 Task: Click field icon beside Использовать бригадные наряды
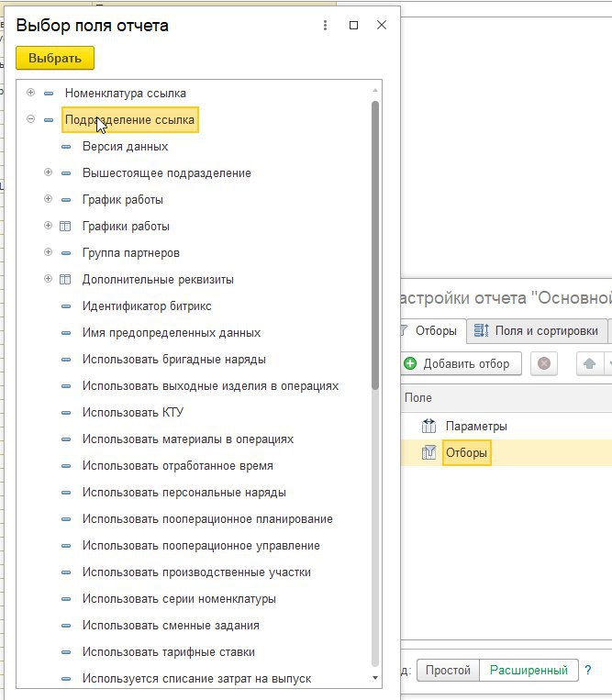[66, 360]
